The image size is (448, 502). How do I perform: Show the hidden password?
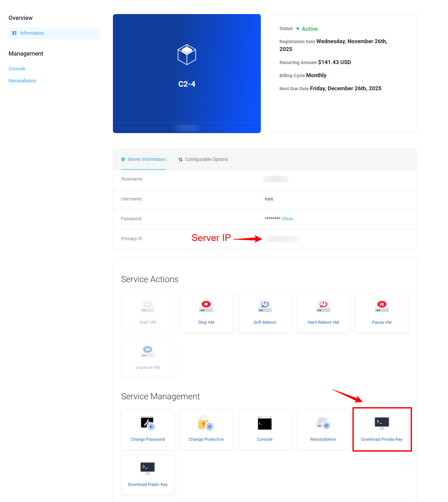tap(287, 219)
